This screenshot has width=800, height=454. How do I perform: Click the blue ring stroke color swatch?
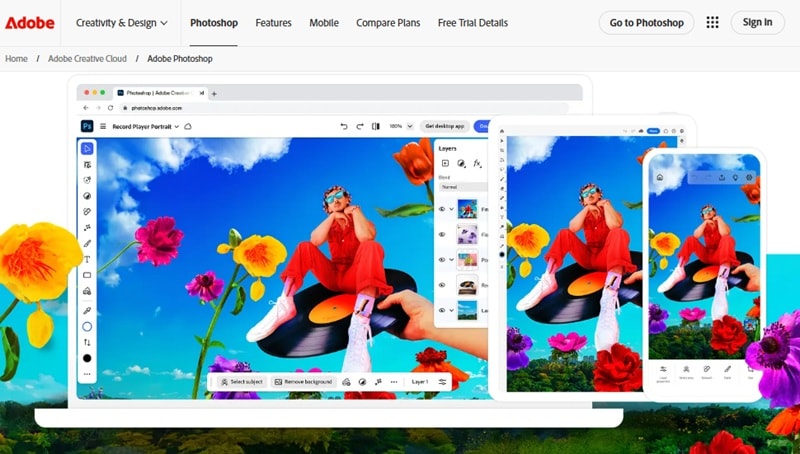point(87,326)
